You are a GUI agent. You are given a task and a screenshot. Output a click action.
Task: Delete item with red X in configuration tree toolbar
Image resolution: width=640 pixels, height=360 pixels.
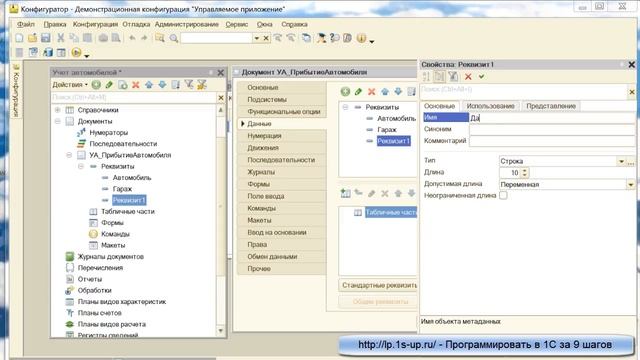(x=136, y=85)
